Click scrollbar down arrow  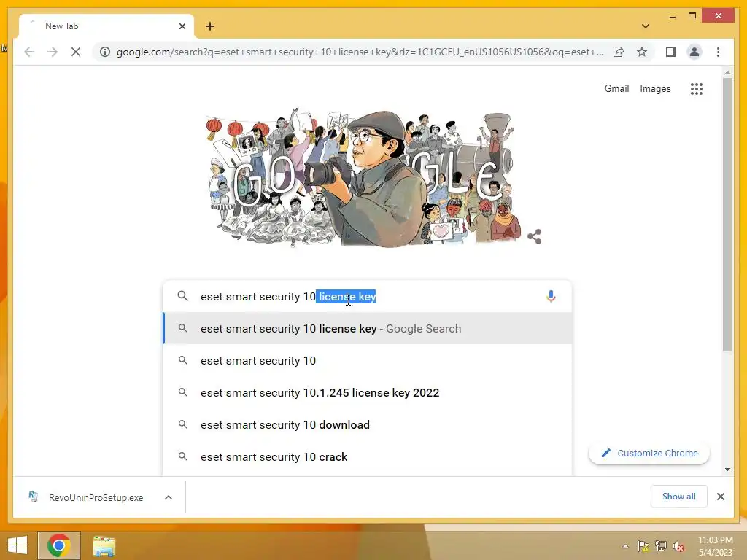(727, 470)
